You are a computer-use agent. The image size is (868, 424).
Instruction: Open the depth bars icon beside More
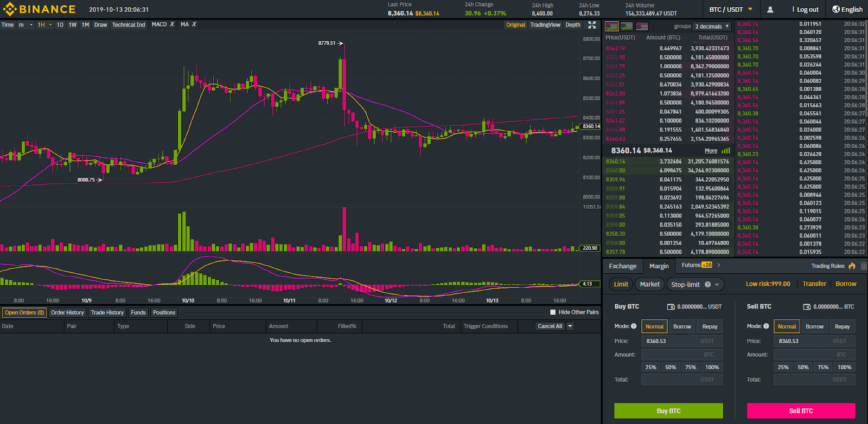[726, 151]
